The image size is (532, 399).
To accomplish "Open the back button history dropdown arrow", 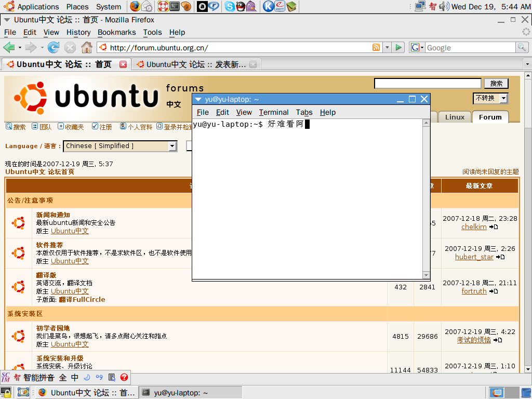I will 20,47.
